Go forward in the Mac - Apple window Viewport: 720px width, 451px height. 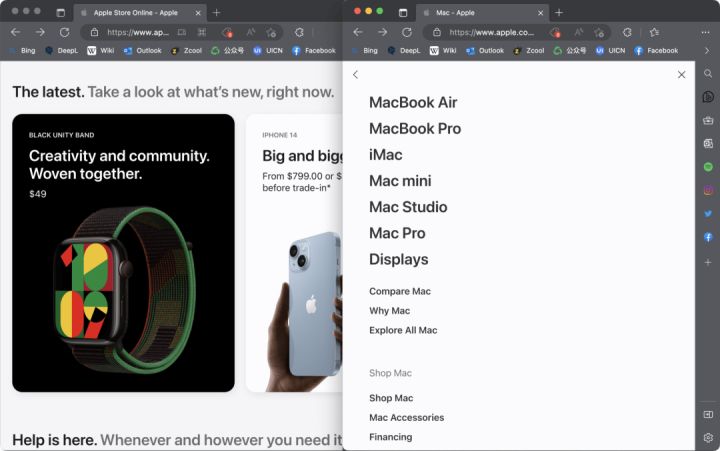click(x=382, y=32)
